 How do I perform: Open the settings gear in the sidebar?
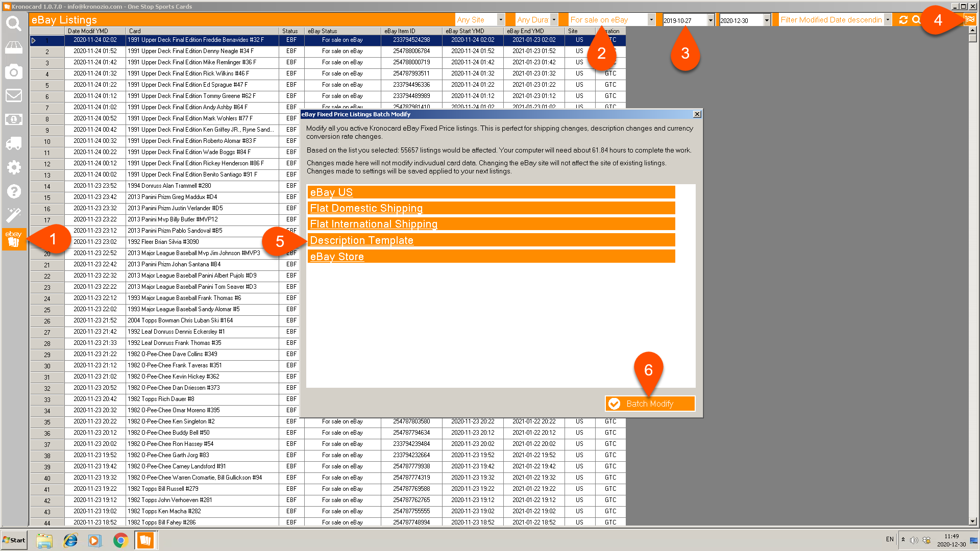point(14,167)
